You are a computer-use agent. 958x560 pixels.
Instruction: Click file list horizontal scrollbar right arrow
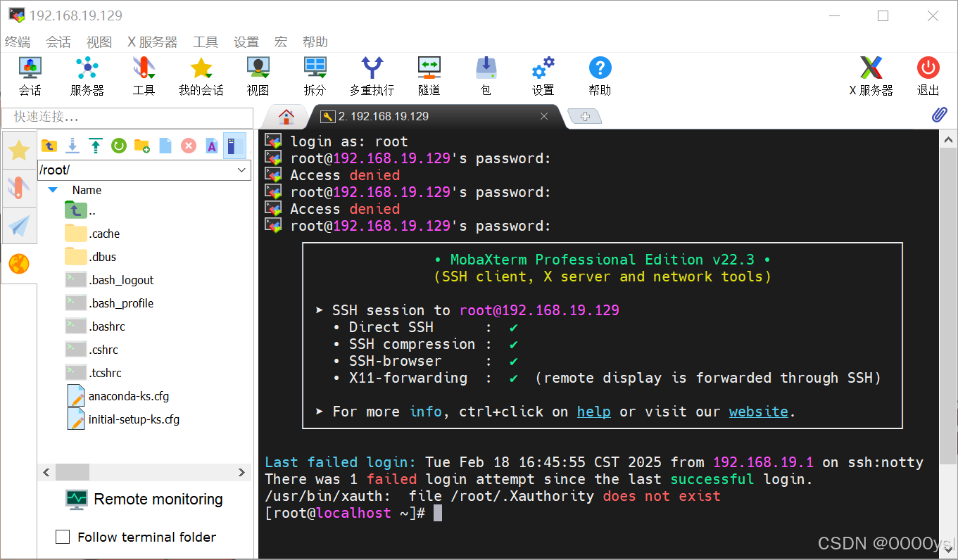tap(242, 472)
